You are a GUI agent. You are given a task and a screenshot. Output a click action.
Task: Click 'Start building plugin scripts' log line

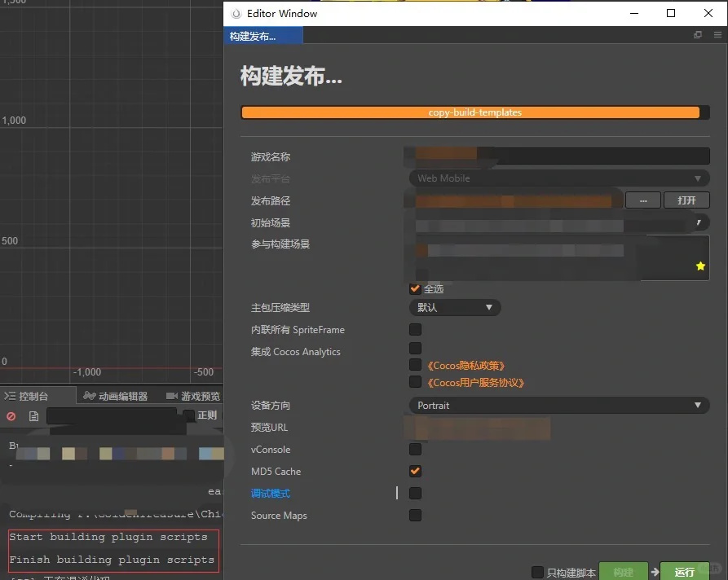[108, 537]
